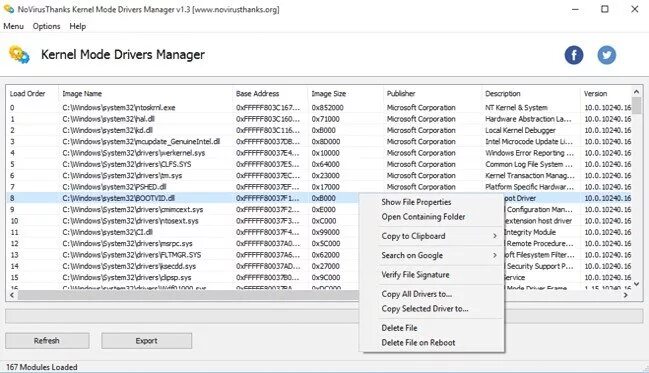Select the tm.sys row
This screenshot has width=649, height=373.
[x=319, y=176]
